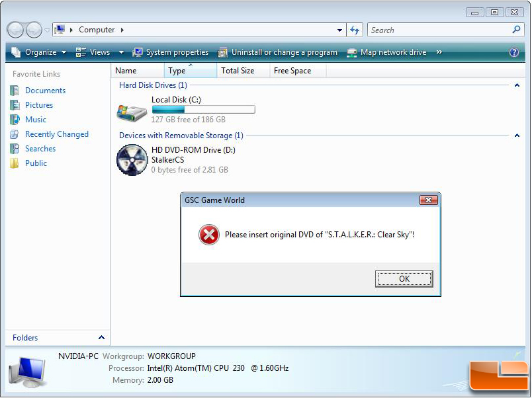Click Map network drive
The image size is (532, 398).
tap(386, 52)
